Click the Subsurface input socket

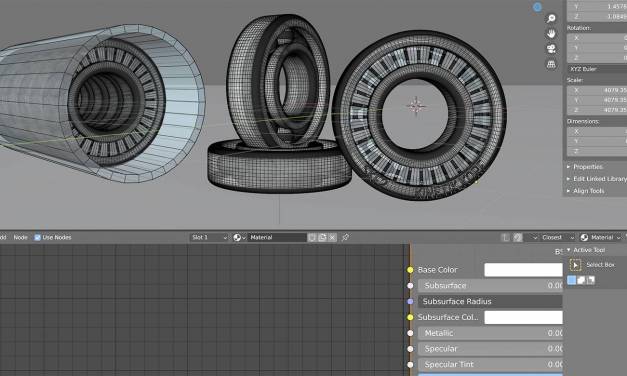tap(410, 286)
